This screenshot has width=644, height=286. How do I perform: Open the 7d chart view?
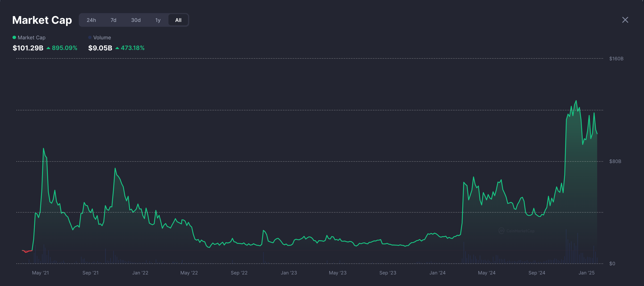tap(113, 20)
